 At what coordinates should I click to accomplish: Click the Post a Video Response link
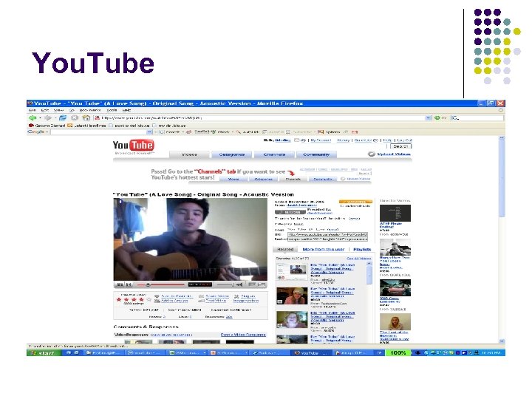click(x=243, y=335)
